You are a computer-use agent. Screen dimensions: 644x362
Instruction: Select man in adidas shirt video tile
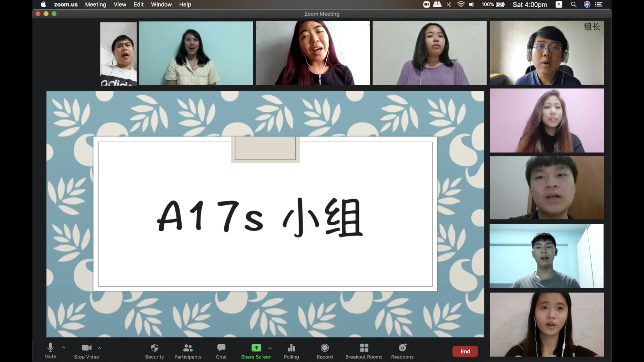(118, 54)
